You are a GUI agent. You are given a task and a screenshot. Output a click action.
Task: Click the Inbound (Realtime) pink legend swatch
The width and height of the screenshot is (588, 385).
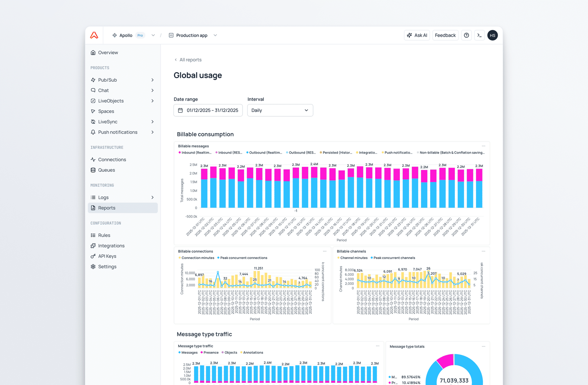tap(180, 153)
